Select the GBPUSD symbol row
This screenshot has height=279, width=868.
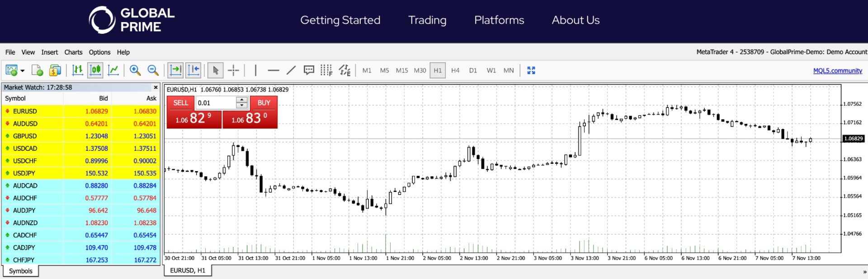[x=80, y=136]
